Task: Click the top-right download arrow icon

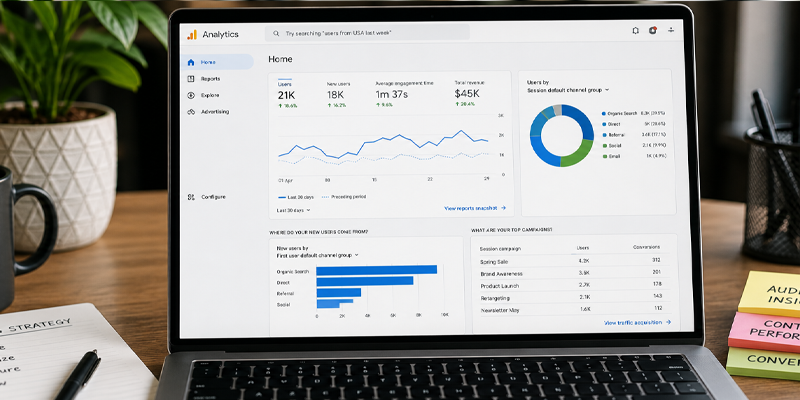Action: 671,30
